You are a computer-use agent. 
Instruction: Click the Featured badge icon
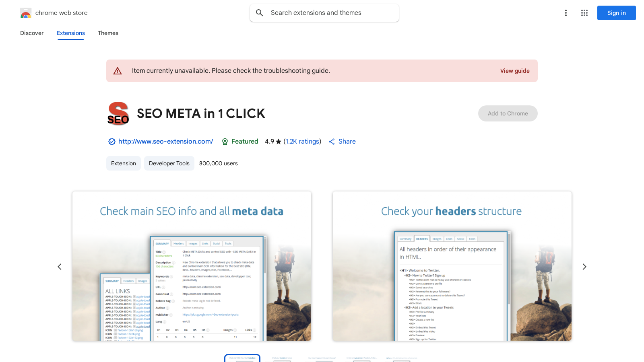pyautogui.click(x=225, y=142)
